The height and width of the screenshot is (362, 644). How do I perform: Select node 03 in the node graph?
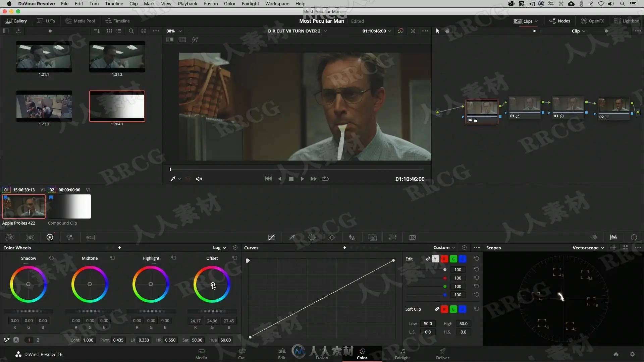[568, 108]
